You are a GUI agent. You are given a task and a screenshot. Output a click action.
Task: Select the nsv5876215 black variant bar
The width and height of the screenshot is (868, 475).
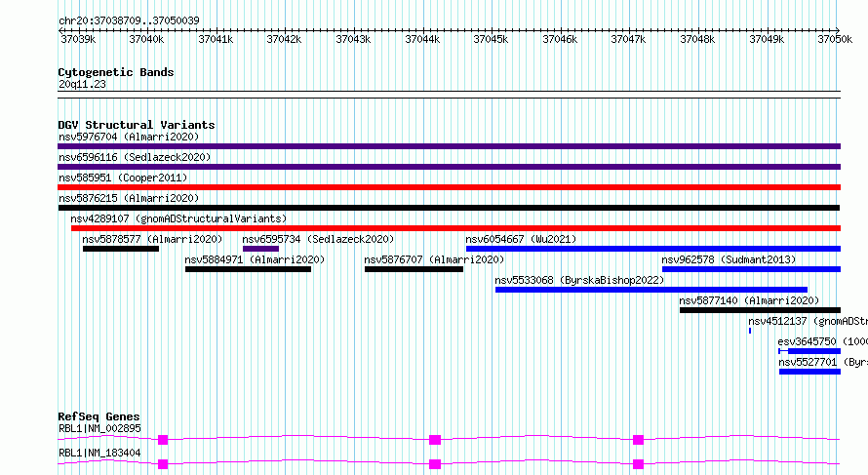pyautogui.click(x=449, y=208)
